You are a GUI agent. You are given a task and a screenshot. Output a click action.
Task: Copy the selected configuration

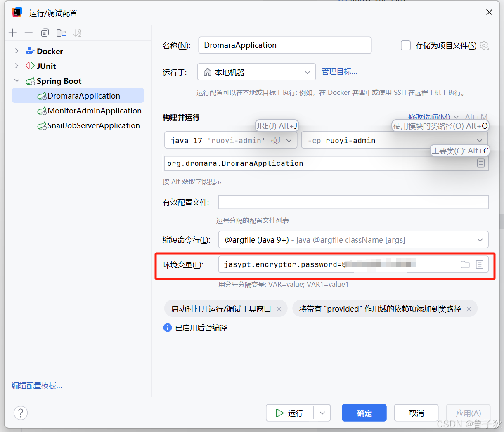pos(45,33)
